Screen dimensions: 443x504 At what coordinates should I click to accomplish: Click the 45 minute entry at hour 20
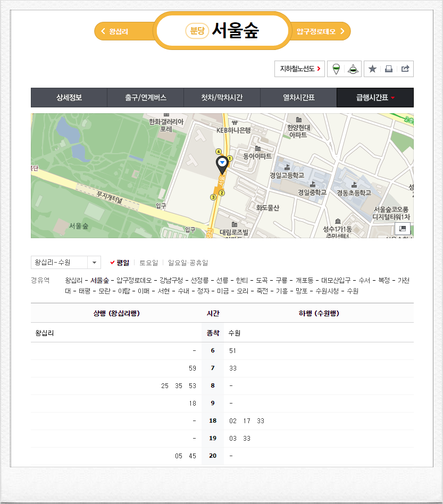(192, 456)
